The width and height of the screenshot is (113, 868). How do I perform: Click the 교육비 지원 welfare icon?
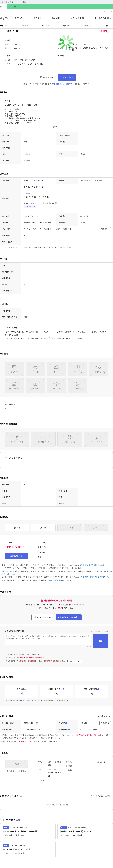pos(77,369)
